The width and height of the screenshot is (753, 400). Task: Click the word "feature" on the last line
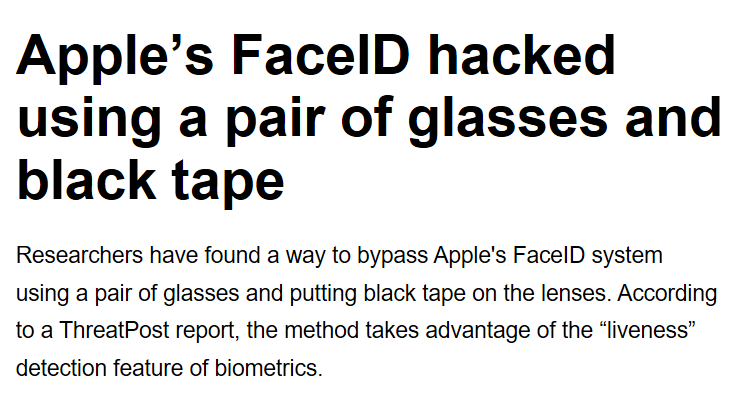pyautogui.click(x=148, y=368)
